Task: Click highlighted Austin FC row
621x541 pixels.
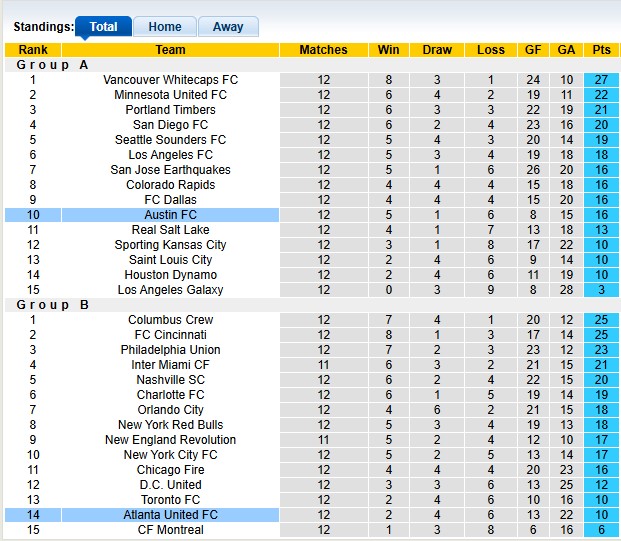Action: [x=171, y=215]
